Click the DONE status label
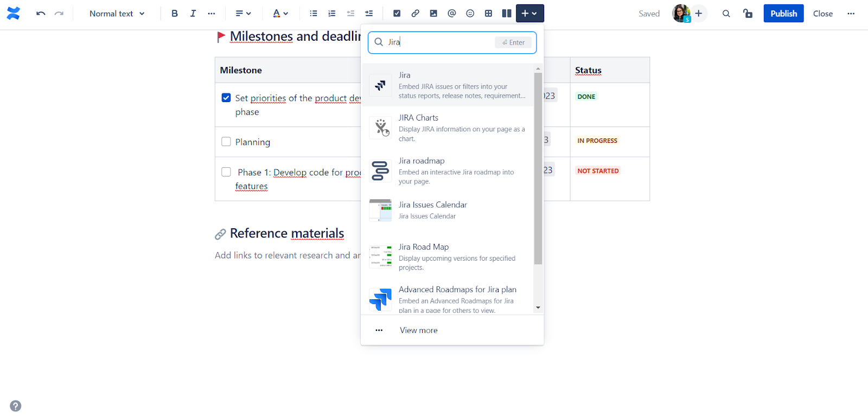The image size is (868, 416). pos(586,97)
